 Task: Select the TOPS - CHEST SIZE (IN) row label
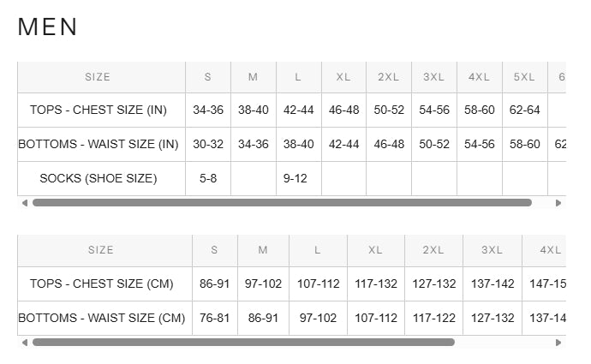[x=98, y=110]
